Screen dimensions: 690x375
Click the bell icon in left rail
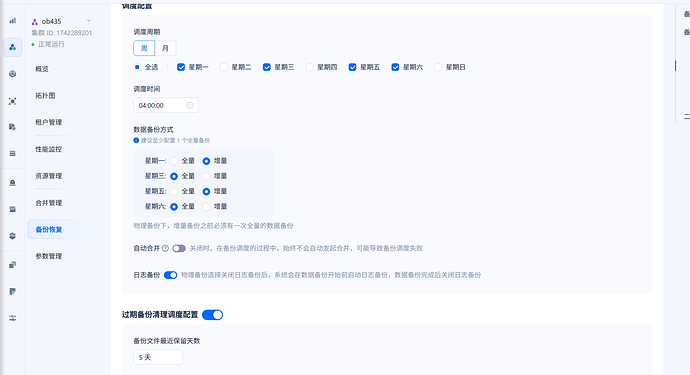(x=12, y=183)
